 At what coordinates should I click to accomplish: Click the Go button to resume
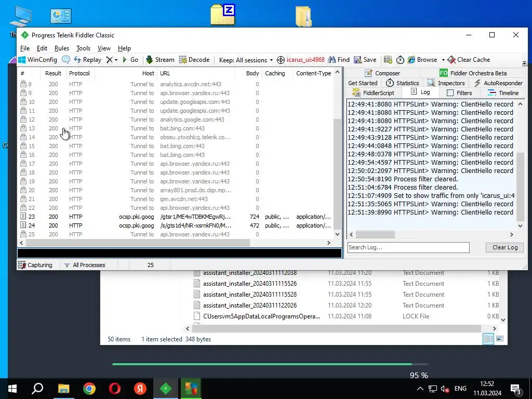coord(130,60)
